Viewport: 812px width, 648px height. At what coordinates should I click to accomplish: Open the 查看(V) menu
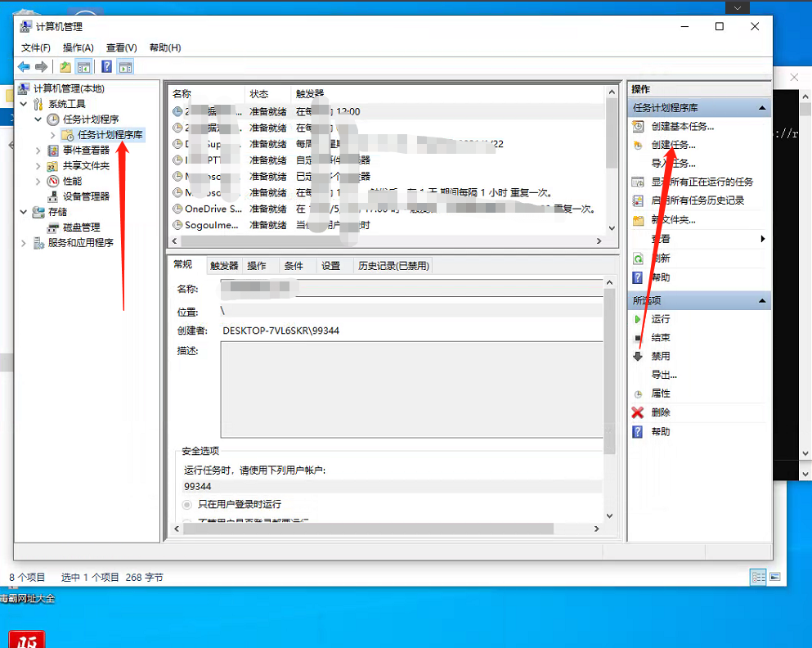[121, 47]
